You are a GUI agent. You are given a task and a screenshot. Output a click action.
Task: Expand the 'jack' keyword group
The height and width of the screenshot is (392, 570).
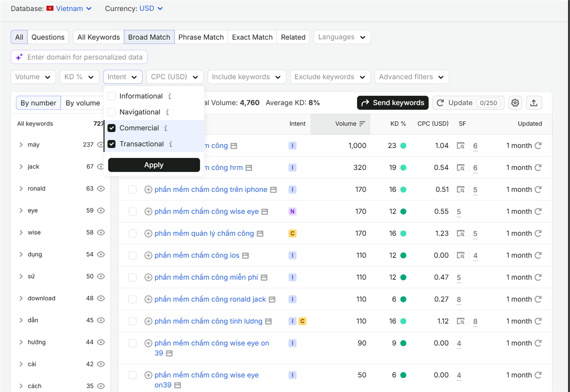21,167
